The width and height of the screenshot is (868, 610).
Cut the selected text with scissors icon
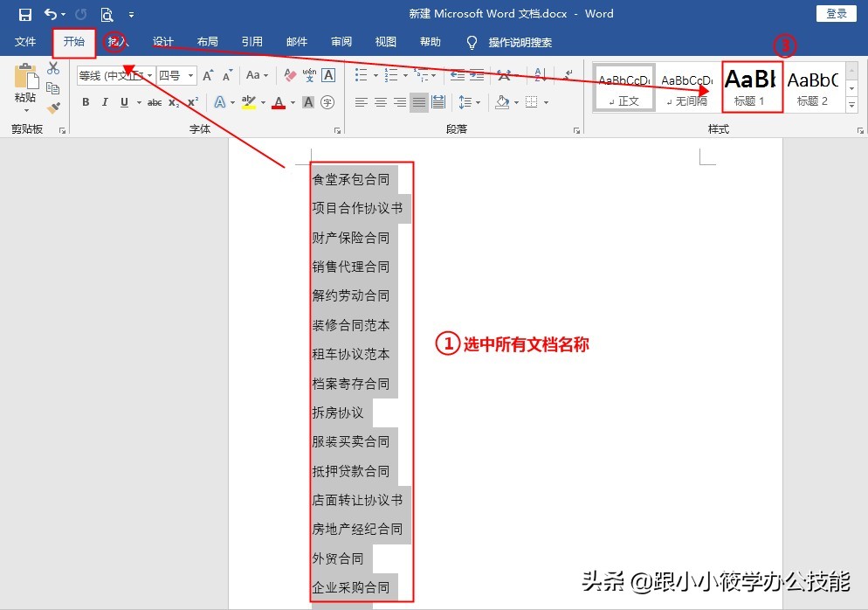click(53, 68)
